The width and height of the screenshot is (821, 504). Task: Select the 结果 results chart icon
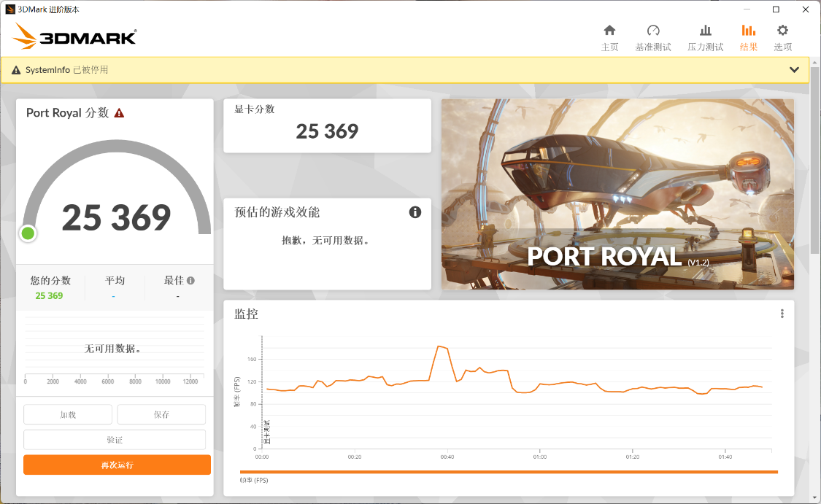748,31
